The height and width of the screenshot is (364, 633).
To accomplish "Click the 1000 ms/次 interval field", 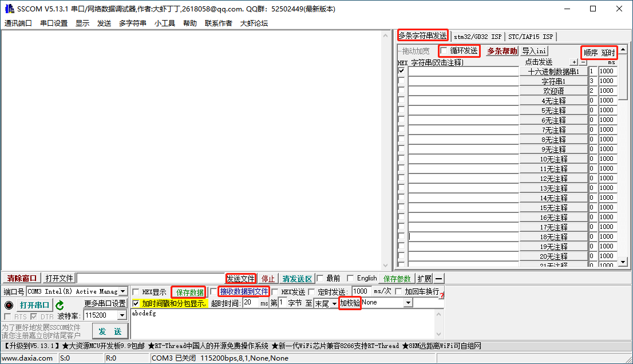I will [x=362, y=291].
